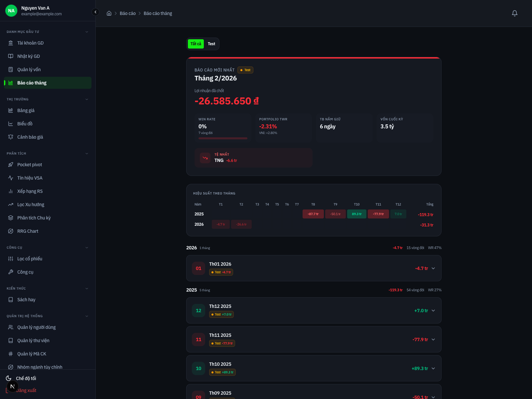The width and height of the screenshot is (532, 399).
Task: Click the Nguyen Van A avatar
Action: (x=11, y=11)
